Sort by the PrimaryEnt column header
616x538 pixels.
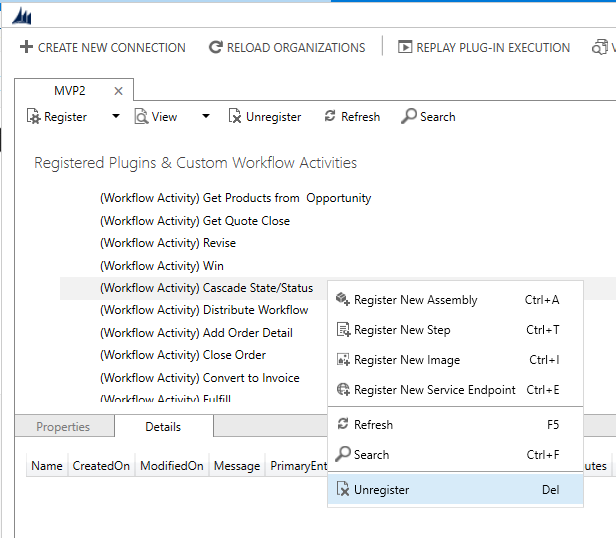[x=297, y=466]
